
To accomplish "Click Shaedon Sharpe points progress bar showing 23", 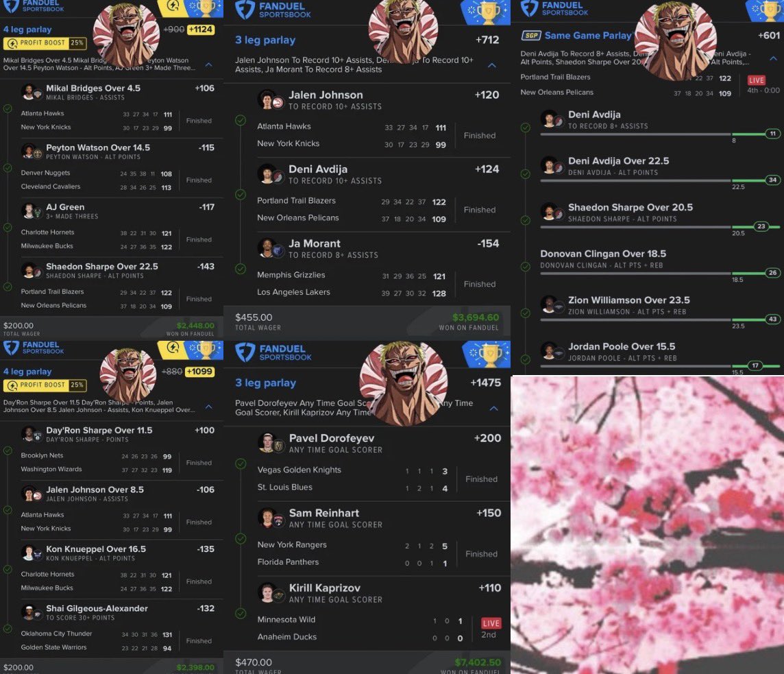I will coord(660,227).
